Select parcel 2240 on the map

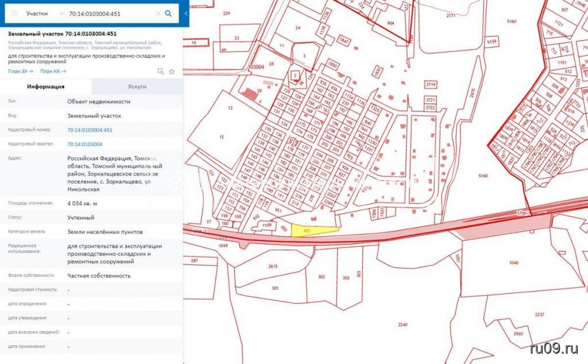click(402, 324)
